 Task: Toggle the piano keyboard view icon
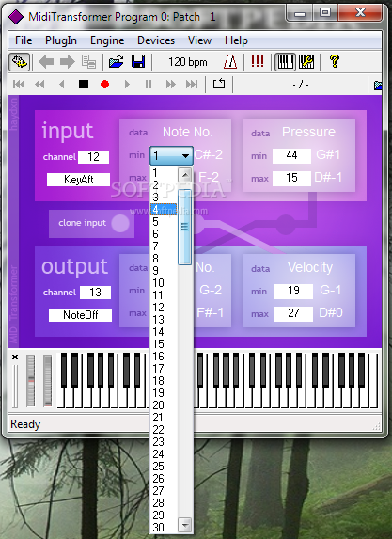[285, 62]
